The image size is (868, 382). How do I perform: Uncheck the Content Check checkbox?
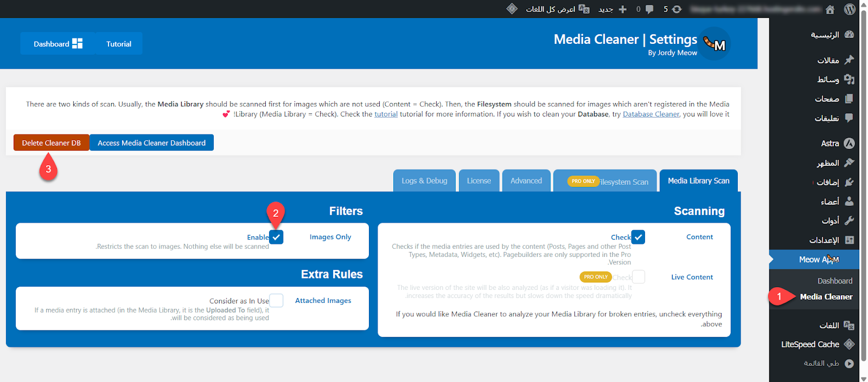(x=638, y=237)
